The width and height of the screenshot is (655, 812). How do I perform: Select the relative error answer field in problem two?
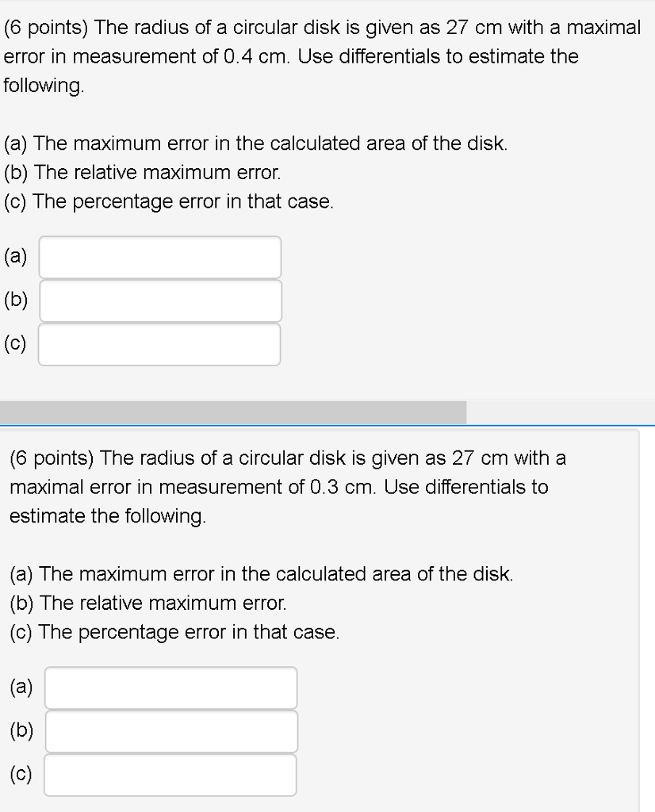click(x=170, y=730)
